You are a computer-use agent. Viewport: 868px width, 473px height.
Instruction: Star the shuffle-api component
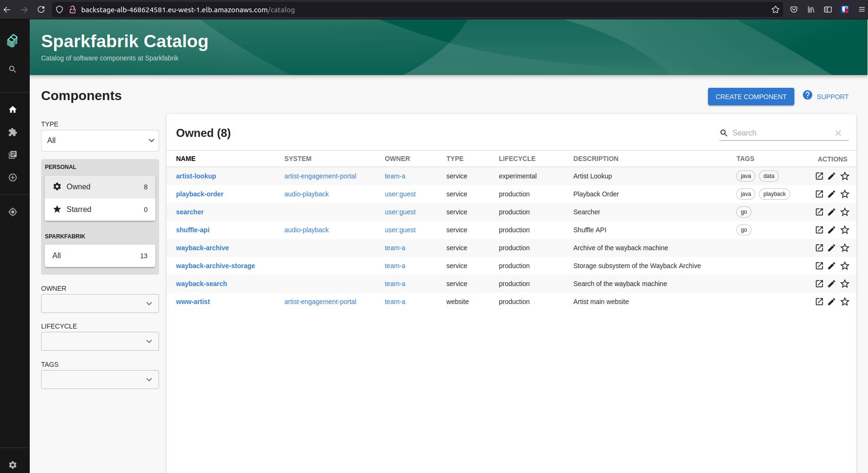[845, 230]
